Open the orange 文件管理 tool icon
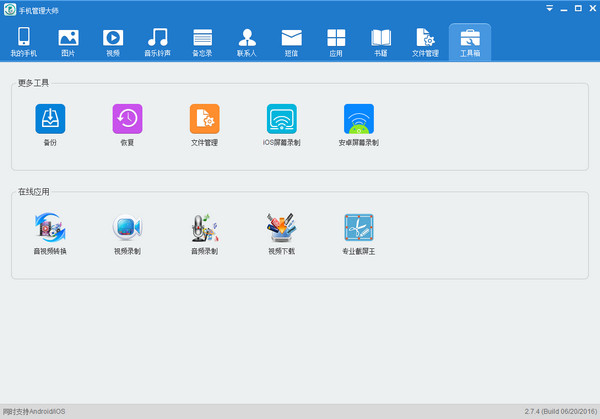 (x=204, y=119)
